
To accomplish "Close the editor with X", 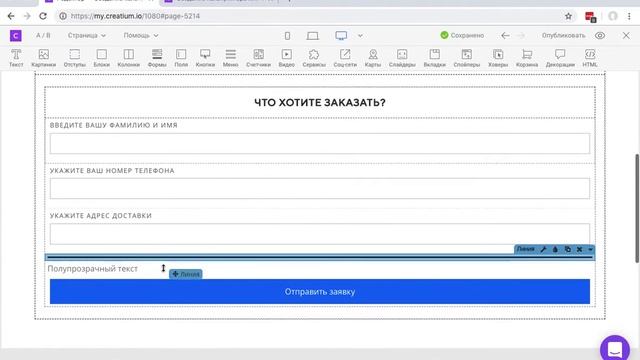I will pos(626,36).
